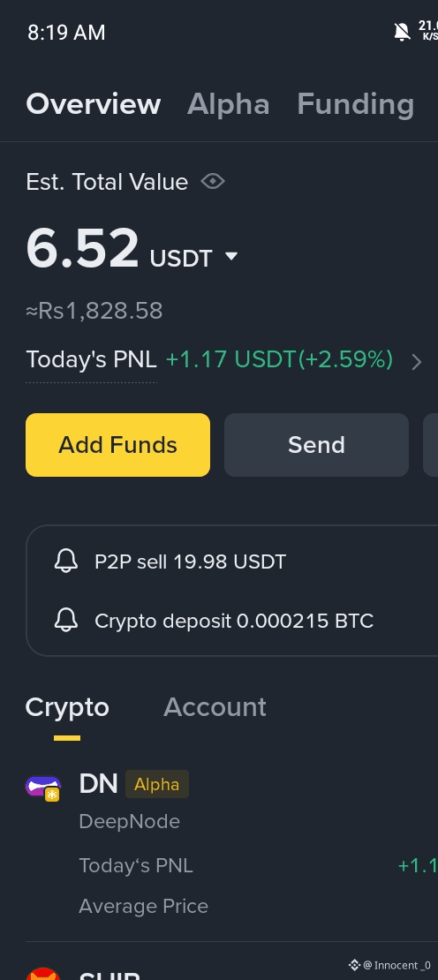Click the crypto deposit bell icon
438x980 pixels.
(66, 621)
